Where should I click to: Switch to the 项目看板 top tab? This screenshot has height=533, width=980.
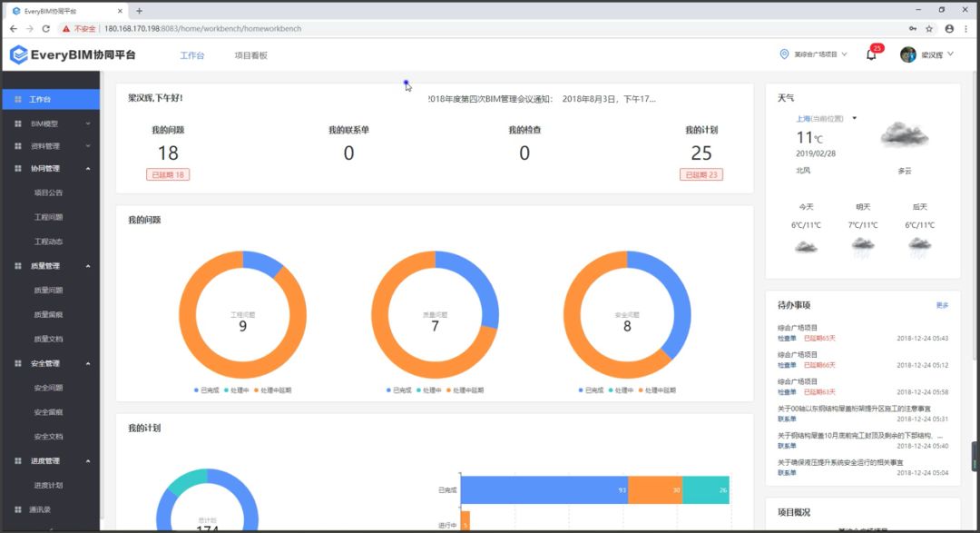(x=250, y=55)
